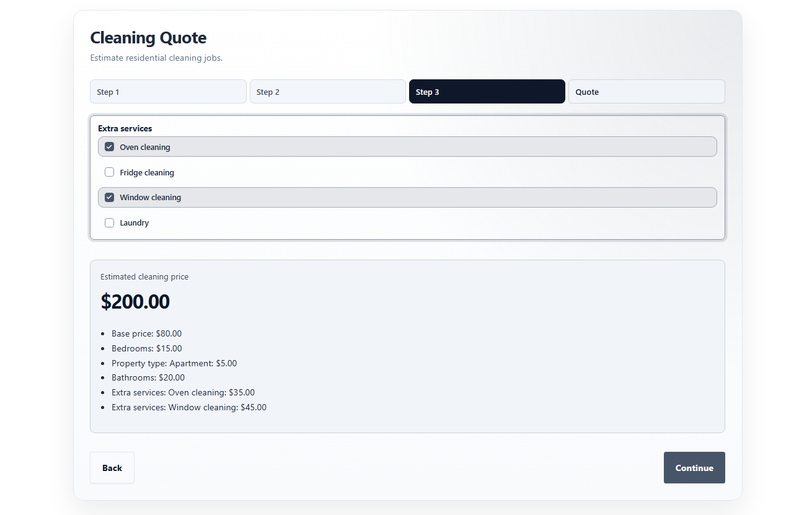
Task: Enable the Fridge cleaning checkbox
Action: pyautogui.click(x=110, y=172)
